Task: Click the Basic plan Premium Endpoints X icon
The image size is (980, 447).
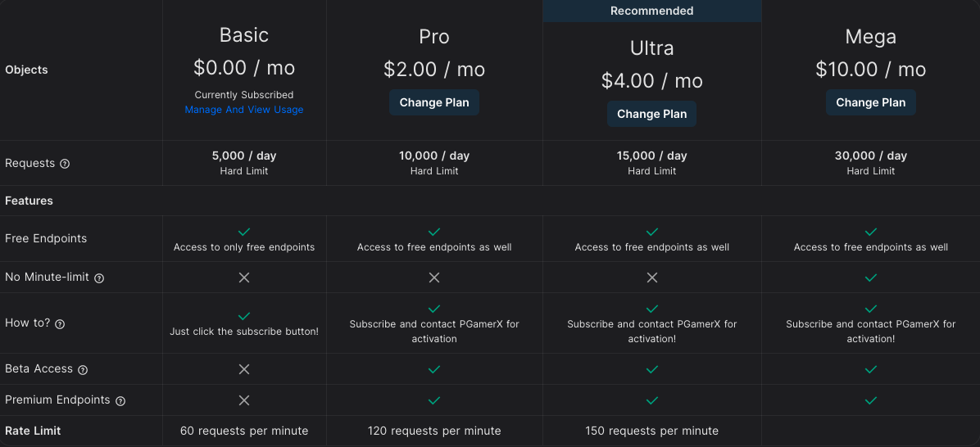Action: (x=244, y=400)
